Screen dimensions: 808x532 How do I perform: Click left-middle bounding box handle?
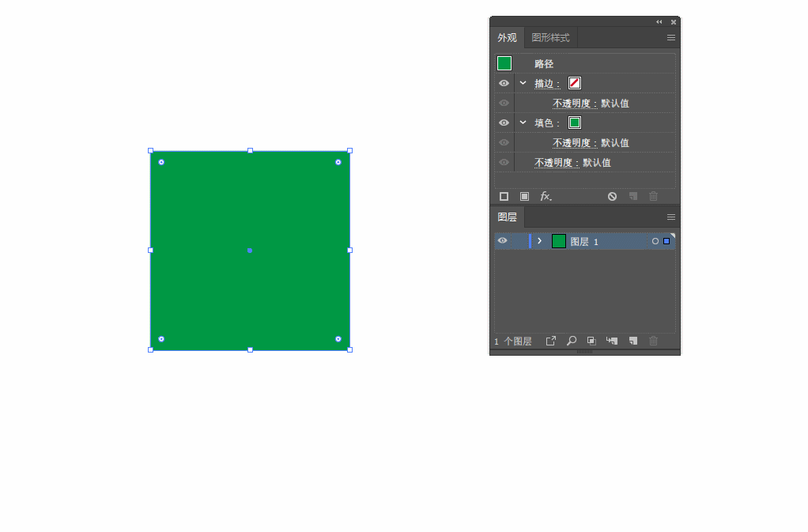tap(150, 251)
